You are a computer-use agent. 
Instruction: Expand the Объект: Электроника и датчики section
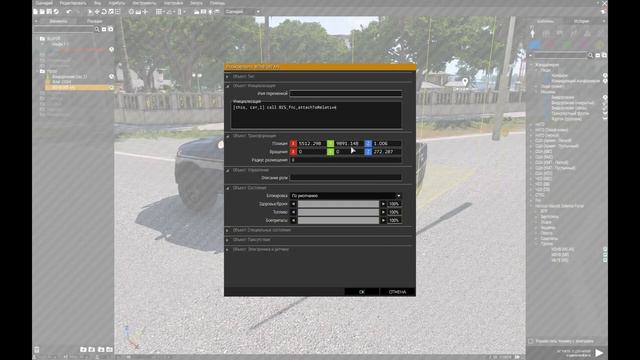point(227,249)
